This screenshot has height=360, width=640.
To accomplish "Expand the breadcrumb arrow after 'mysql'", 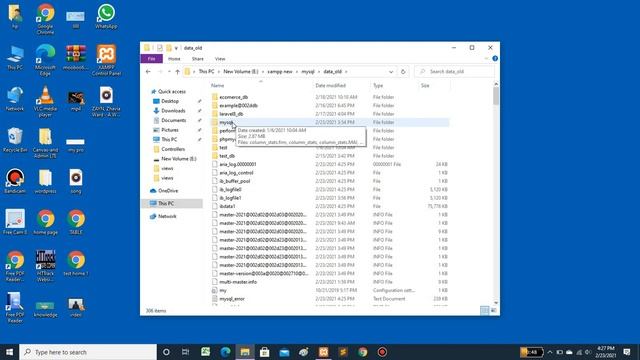I will coord(319,71).
